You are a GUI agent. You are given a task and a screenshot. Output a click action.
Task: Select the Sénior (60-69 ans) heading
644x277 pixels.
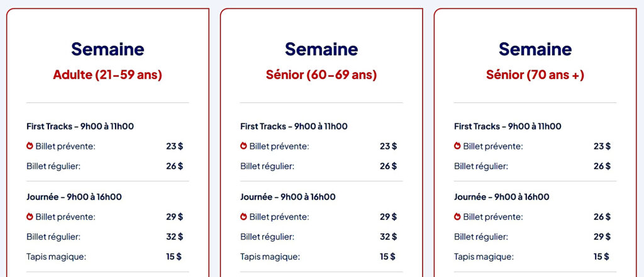pos(321,75)
